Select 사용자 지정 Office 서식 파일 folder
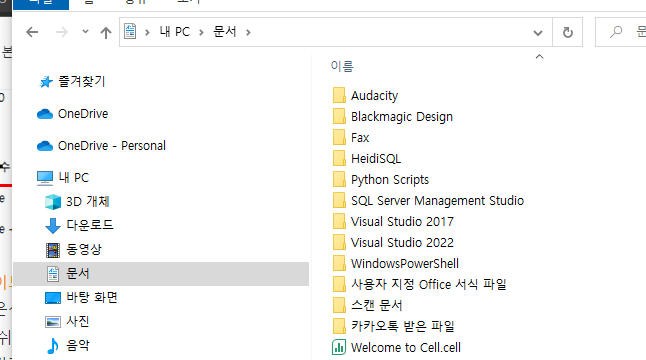 pos(428,285)
